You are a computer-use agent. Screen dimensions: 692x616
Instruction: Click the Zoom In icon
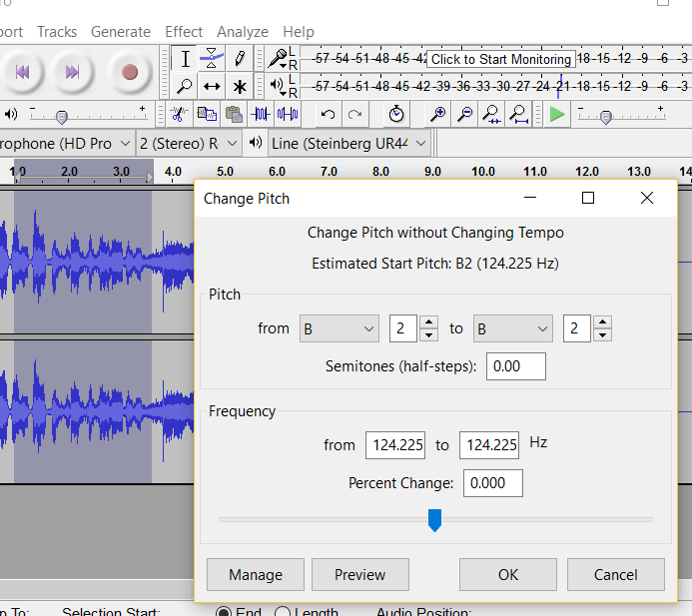point(437,114)
